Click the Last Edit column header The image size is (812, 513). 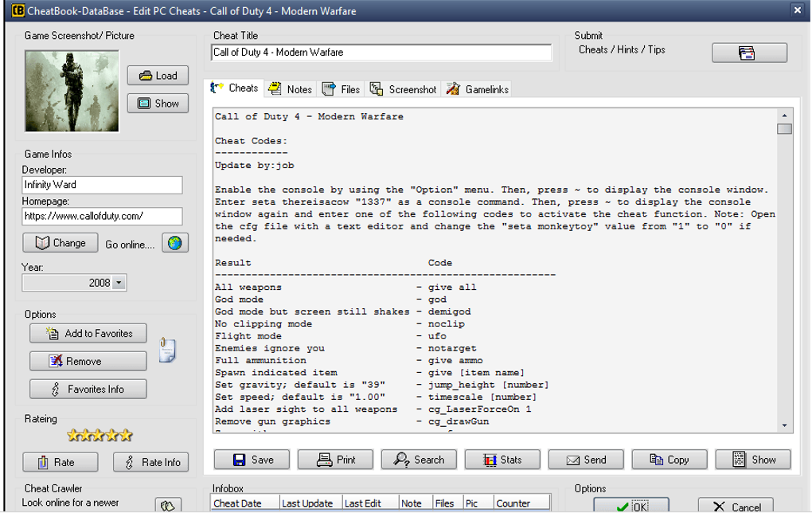pyautogui.click(x=369, y=503)
